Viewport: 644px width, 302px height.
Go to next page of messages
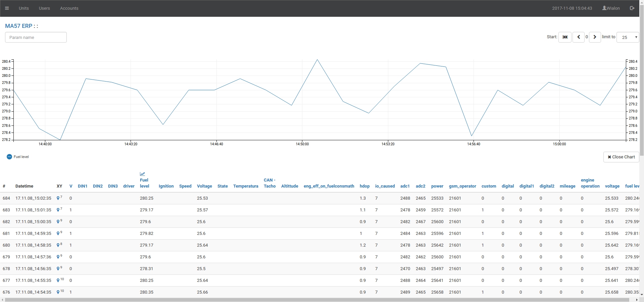[x=595, y=37]
